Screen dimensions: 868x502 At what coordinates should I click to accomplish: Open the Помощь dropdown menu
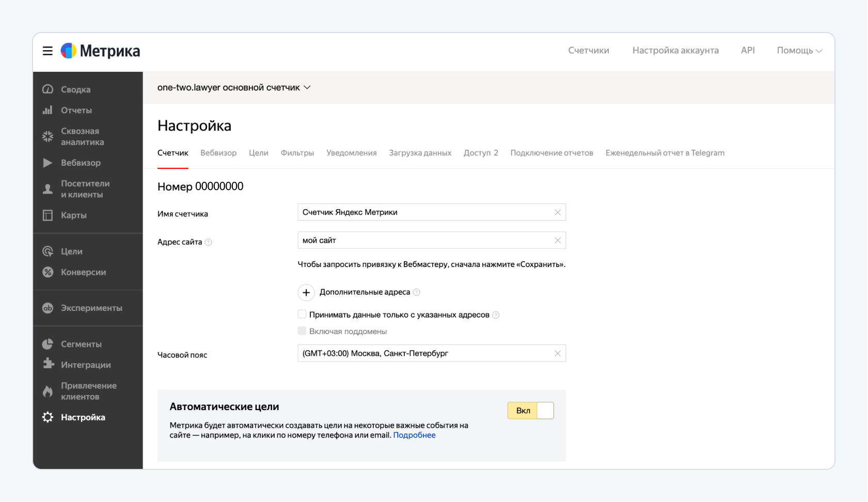[799, 51]
